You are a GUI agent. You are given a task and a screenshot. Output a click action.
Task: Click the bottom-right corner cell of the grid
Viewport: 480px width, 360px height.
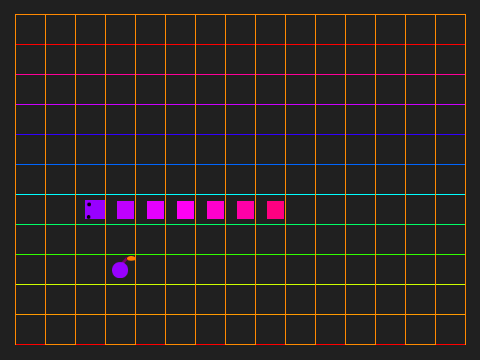[x=450, y=329]
